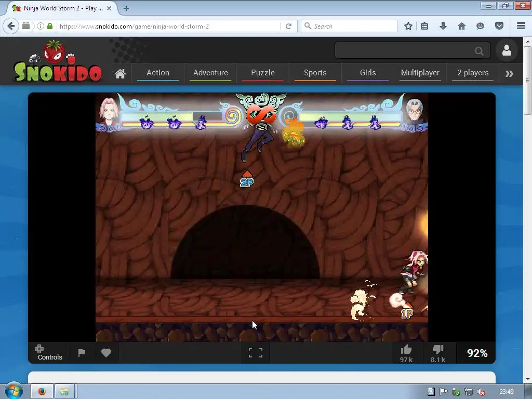The width and height of the screenshot is (532, 399).
Task: Open the chat smiley toolbar icon
Action: point(480,26)
